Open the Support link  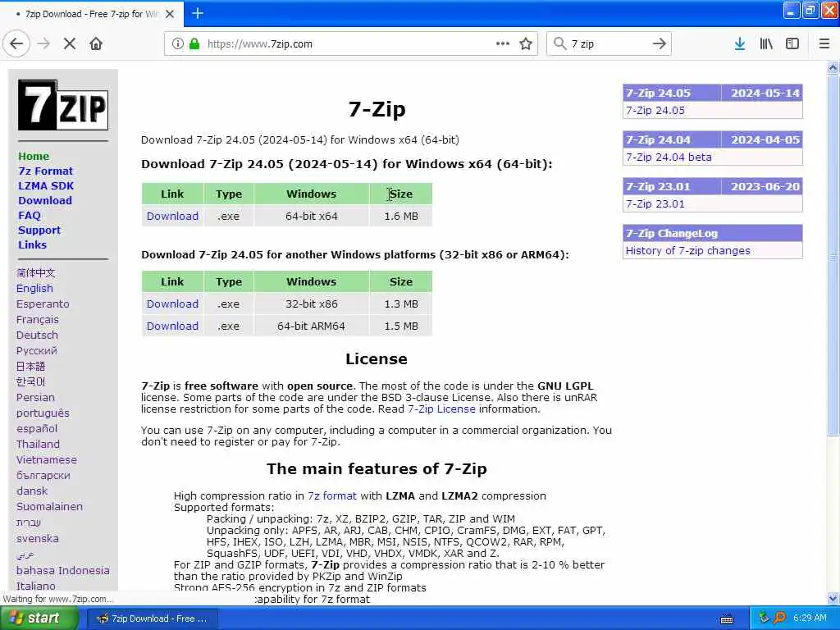(x=39, y=230)
